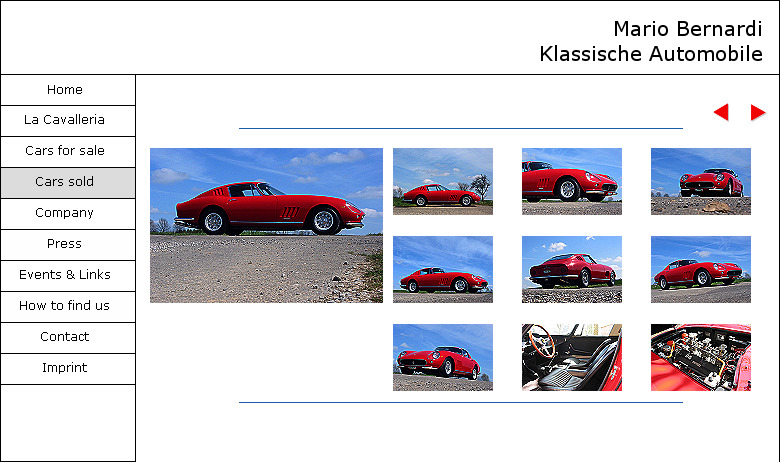Open the interior steering wheel thumbnail
This screenshot has height=462, width=780.
coord(572,358)
